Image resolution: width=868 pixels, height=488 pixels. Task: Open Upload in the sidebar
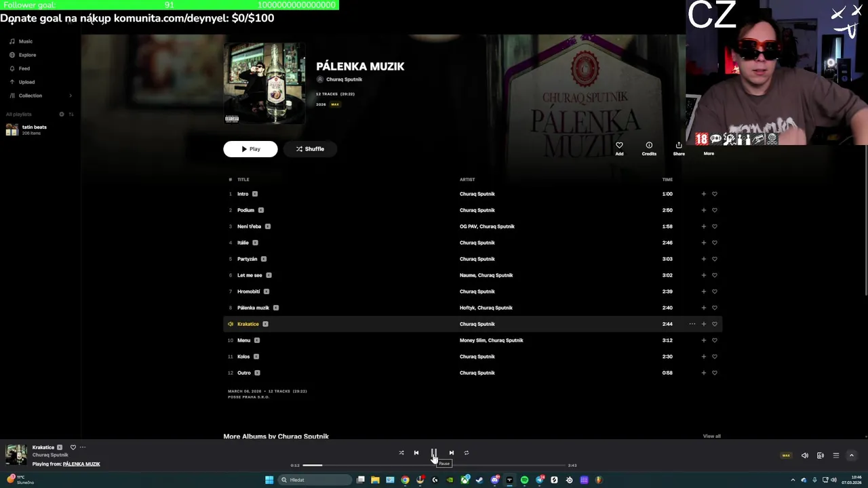point(26,82)
